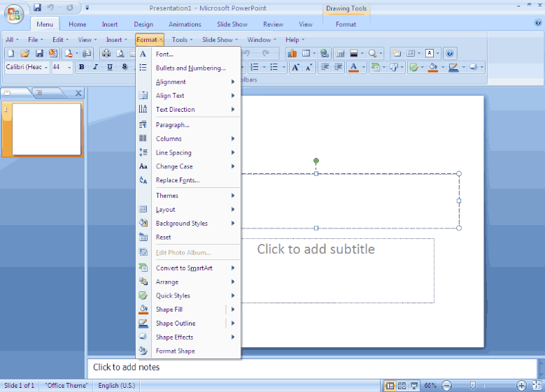Click the Office round button
The height and width of the screenshot is (392, 545).
coord(14,14)
